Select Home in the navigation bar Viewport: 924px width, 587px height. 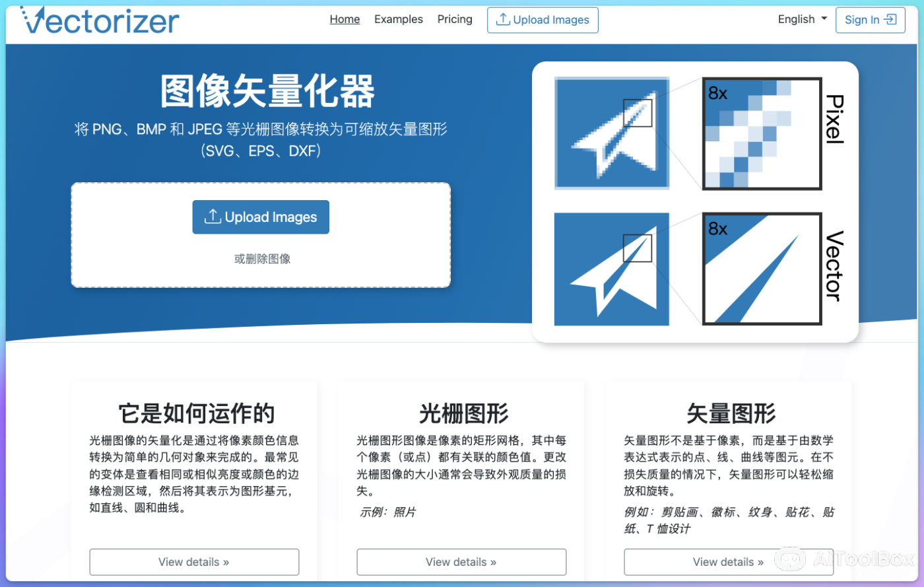click(345, 19)
